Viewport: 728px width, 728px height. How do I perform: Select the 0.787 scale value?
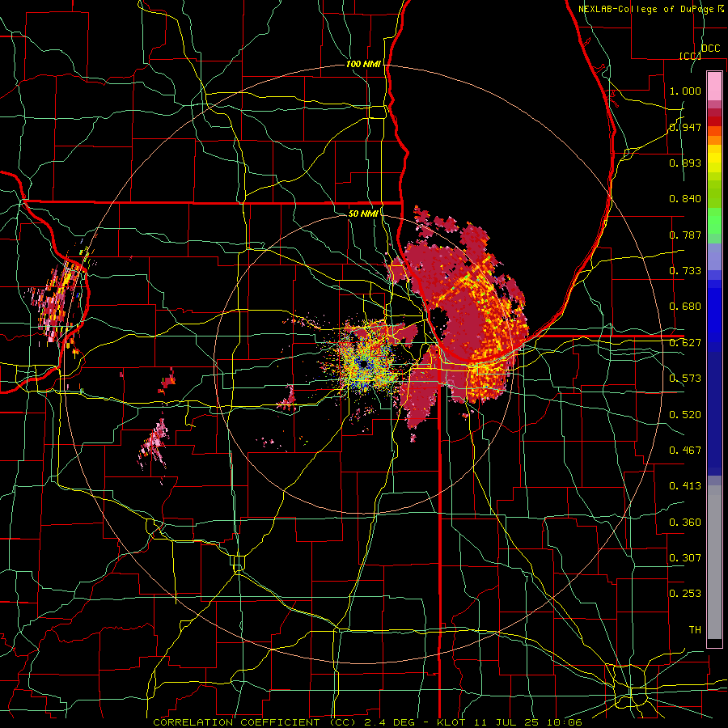coord(685,235)
